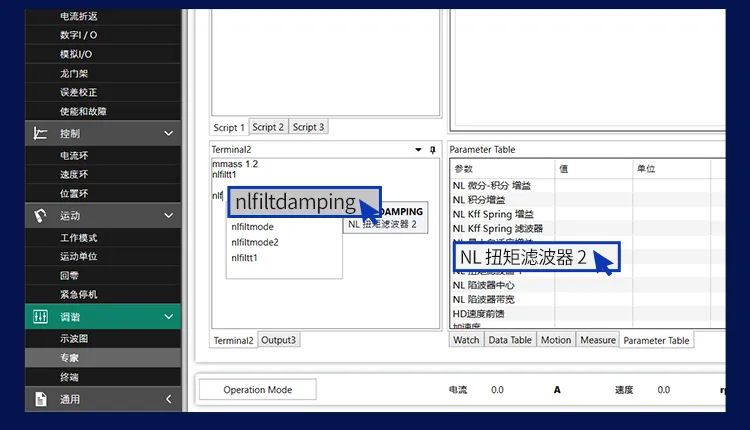
Task: Open 电流折返 in the sidebar
Action: 103,16
